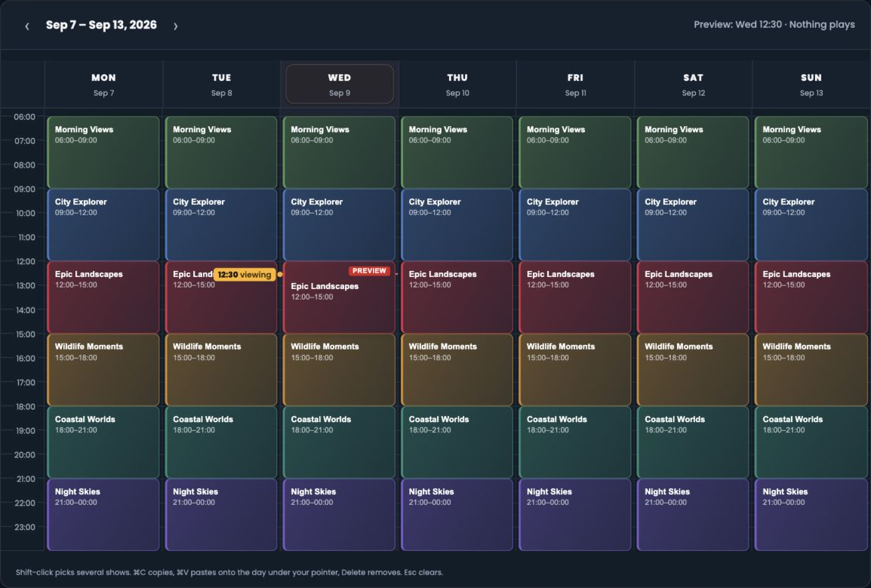
Task: Click the 06:00 time axis label
Action: click(x=25, y=117)
